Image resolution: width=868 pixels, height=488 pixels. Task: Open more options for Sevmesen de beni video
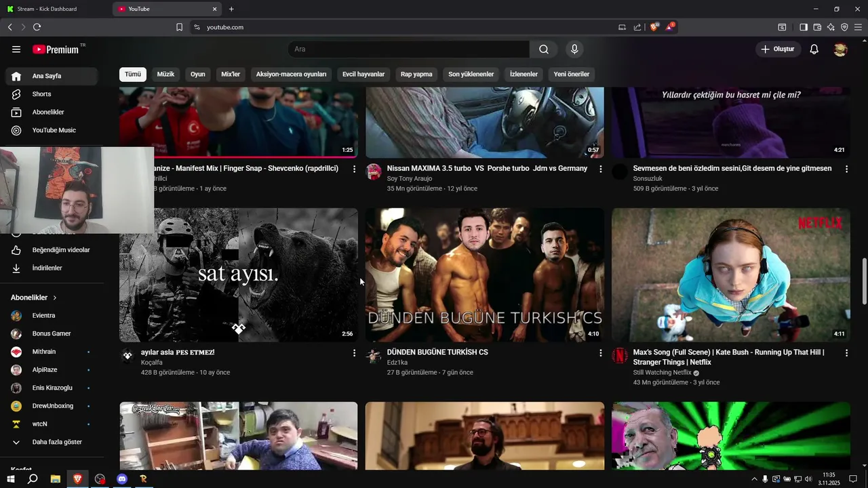(x=846, y=169)
